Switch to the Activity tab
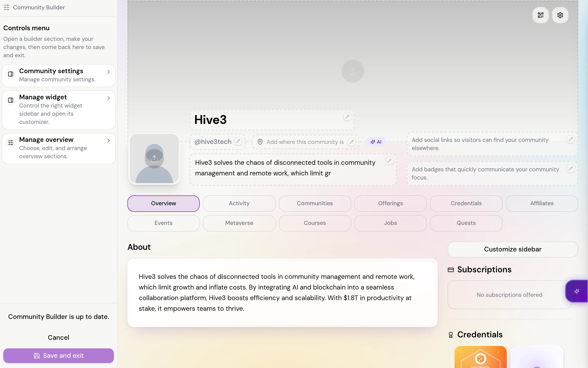588x368 pixels. click(x=239, y=203)
